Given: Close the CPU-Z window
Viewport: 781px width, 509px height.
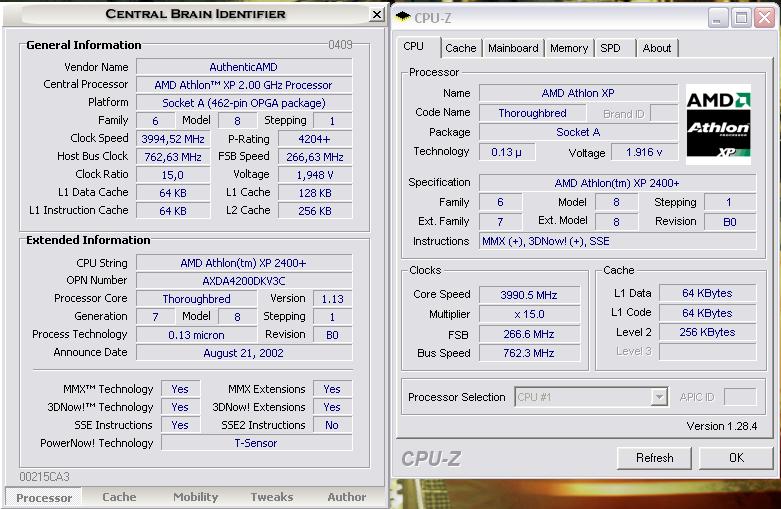Looking at the screenshot, I should tap(764, 18).
